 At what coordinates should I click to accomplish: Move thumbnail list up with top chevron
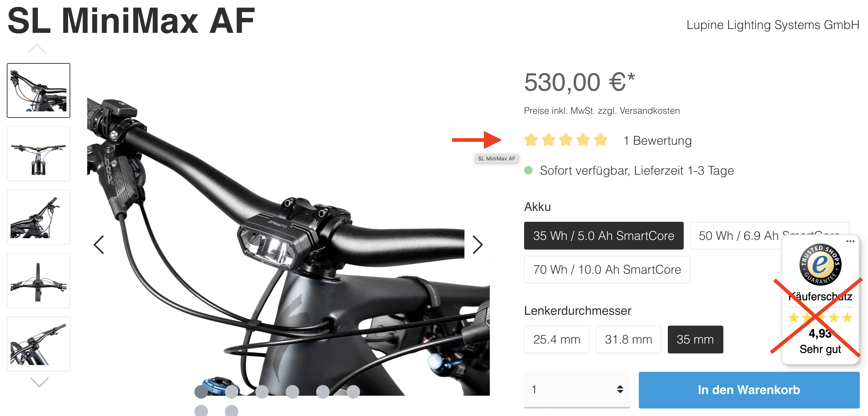pyautogui.click(x=36, y=49)
